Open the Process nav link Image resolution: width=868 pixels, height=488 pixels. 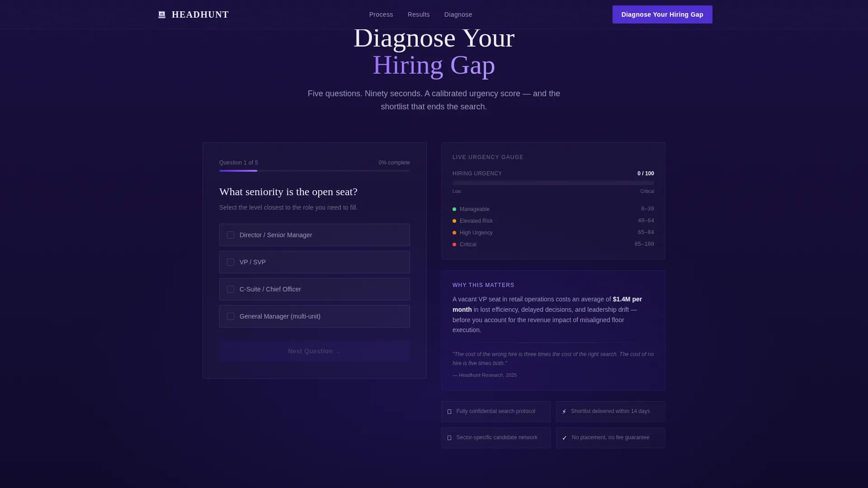(381, 14)
